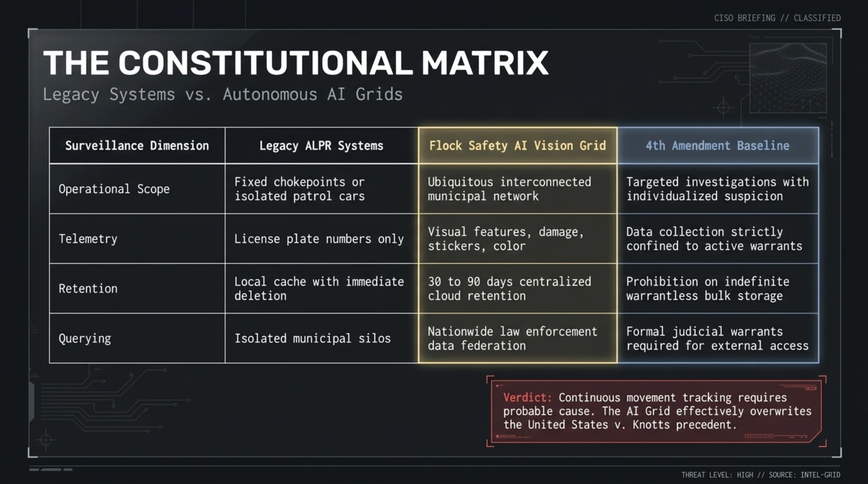Click the red 'Verdict:' label

point(527,397)
